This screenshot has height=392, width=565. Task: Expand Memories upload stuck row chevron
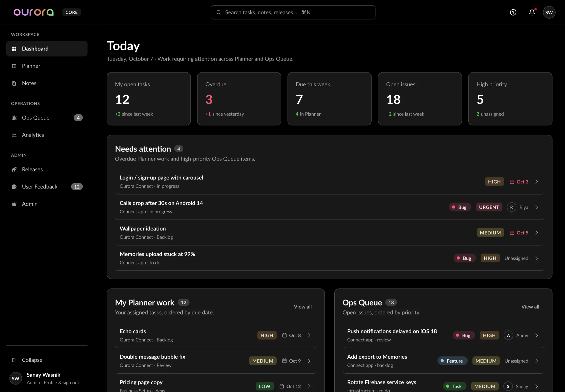pos(537,258)
